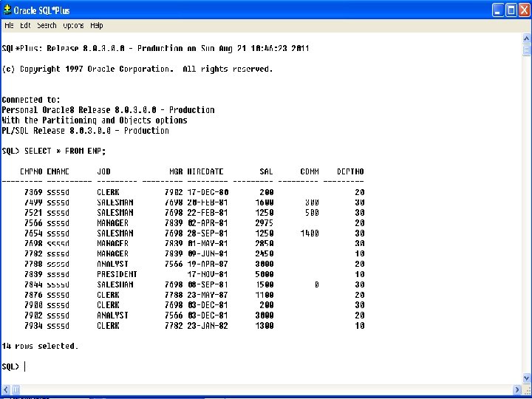This screenshot has height=399, width=532.
Task: Click the COMM column header
Action: (310, 171)
